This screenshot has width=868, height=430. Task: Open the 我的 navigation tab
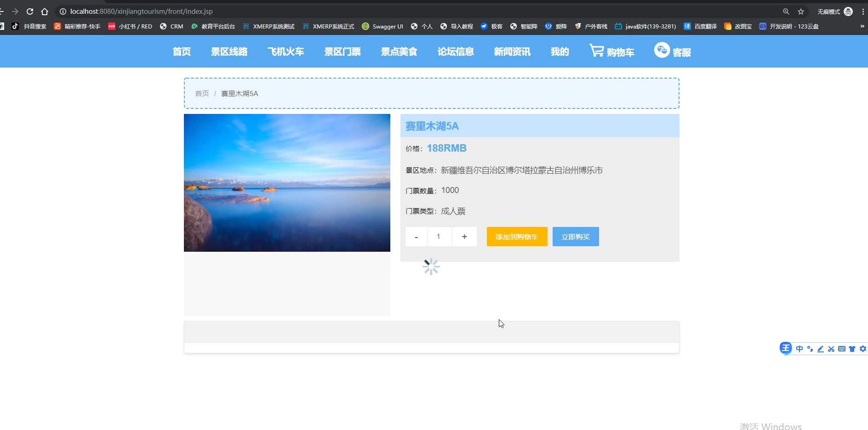click(560, 52)
